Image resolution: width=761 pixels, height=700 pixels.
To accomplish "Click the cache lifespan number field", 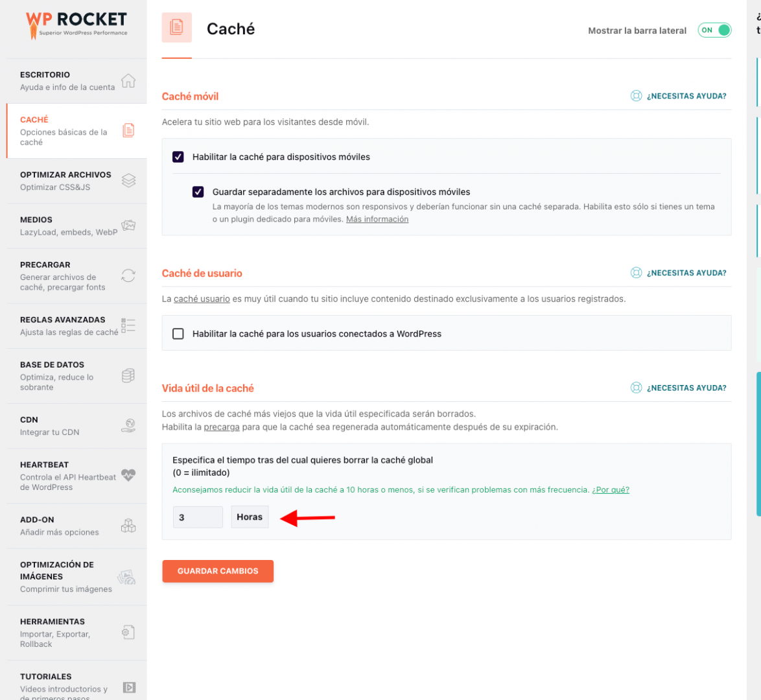I will pos(198,517).
